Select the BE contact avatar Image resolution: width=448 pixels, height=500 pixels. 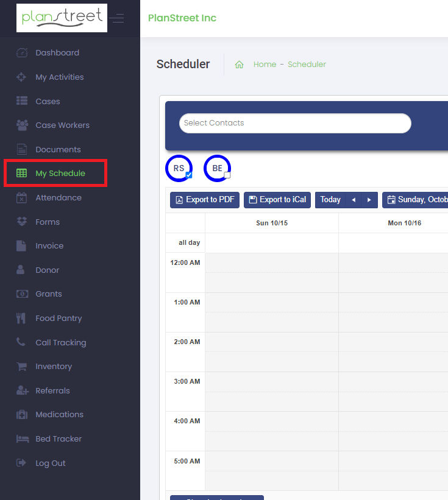coord(217,168)
